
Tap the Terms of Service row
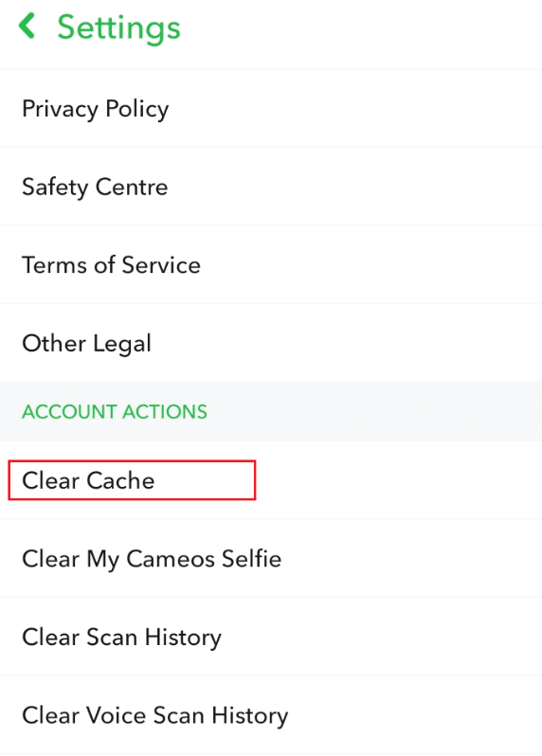click(271, 264)
